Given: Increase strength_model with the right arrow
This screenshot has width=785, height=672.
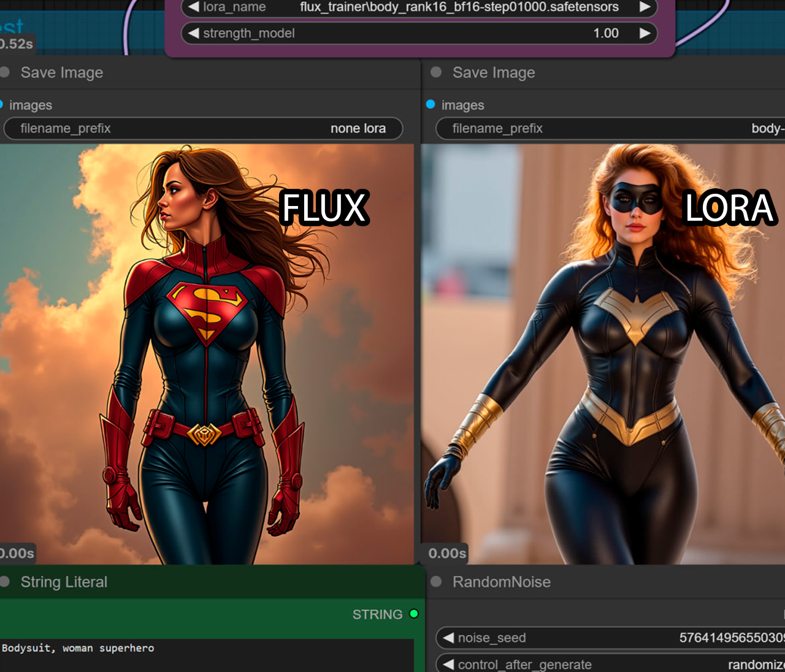Looking at the screenshot, I should 645,33.
